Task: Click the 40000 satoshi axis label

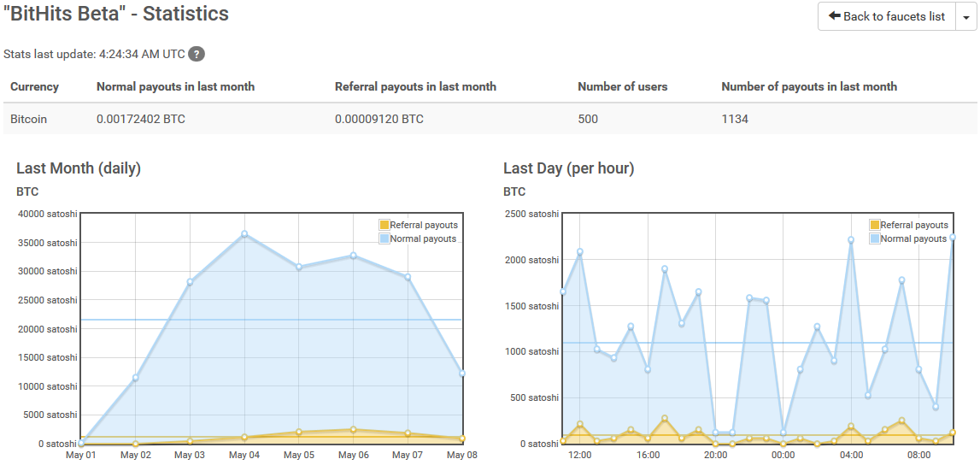Action: 49,215
